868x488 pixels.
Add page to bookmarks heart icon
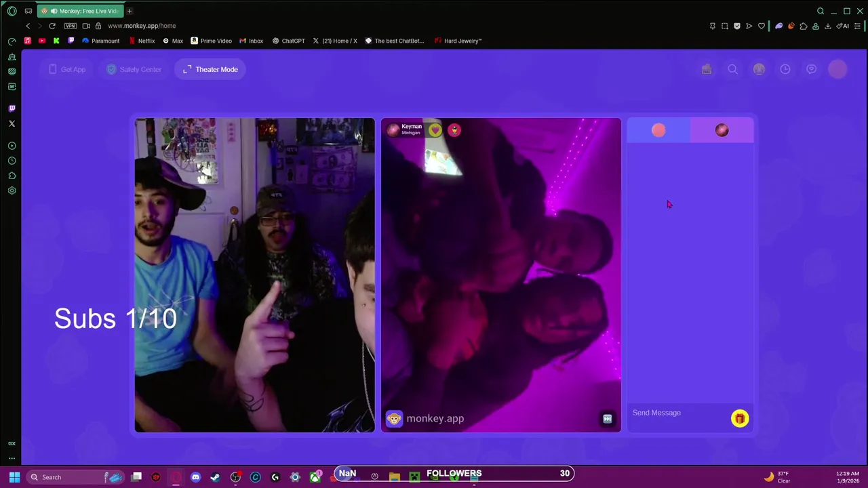pyautogui.click(x=762, y=26)
